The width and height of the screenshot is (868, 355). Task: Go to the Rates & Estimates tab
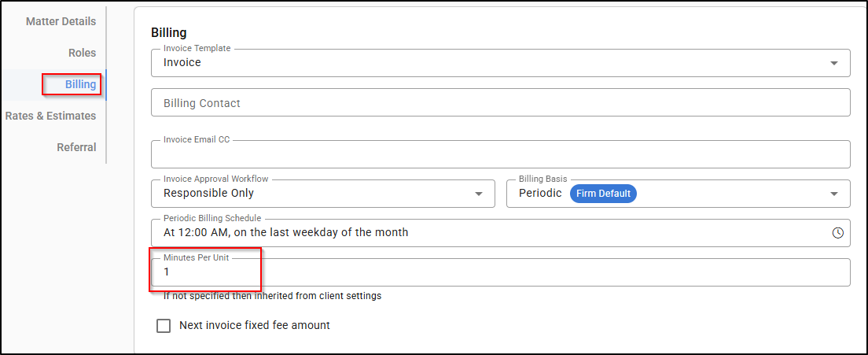[50, 116]
